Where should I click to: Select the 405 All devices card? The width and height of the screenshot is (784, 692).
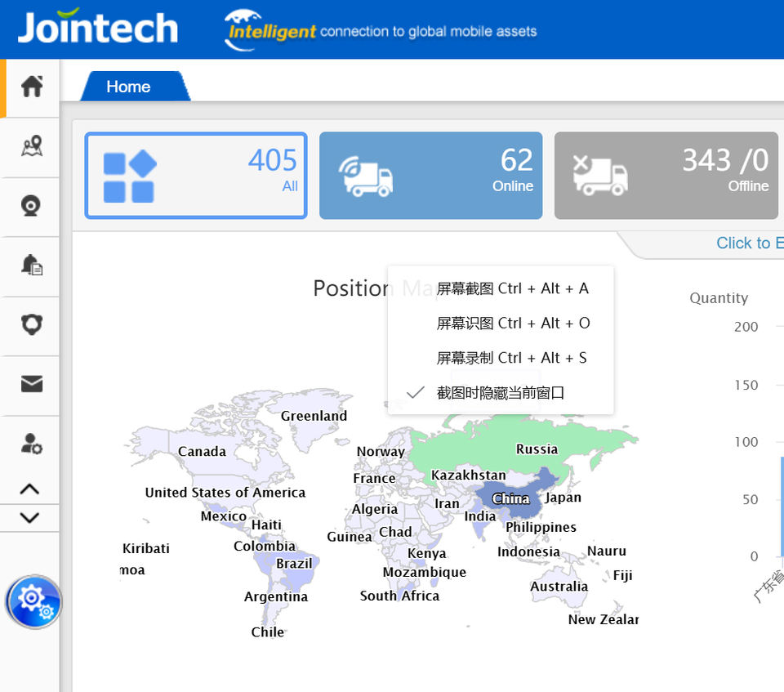click(196, 175)
